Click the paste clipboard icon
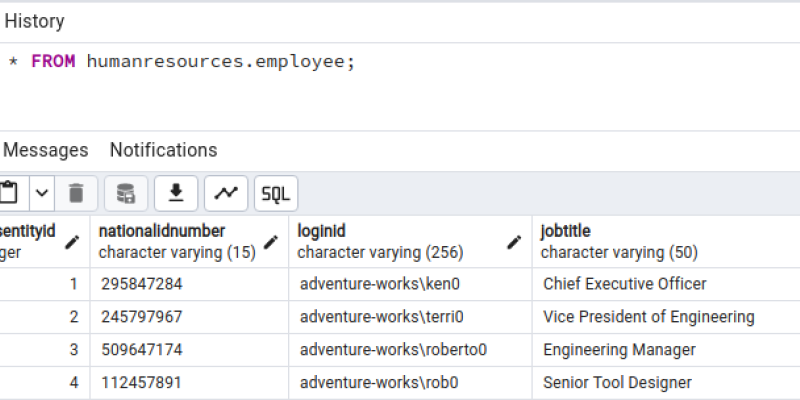This screenshot has height=400, width=800. pyautogui.click(x=9, y=193)
